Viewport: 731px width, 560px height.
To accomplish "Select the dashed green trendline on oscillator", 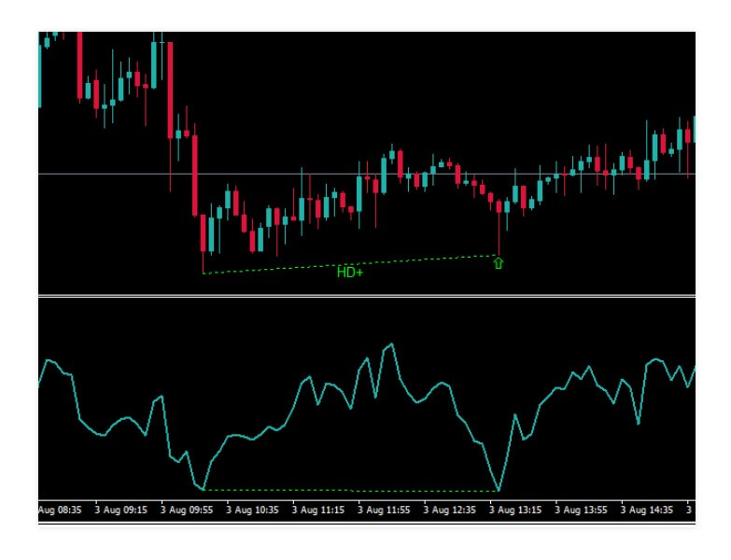I will [x=351, y=490].
